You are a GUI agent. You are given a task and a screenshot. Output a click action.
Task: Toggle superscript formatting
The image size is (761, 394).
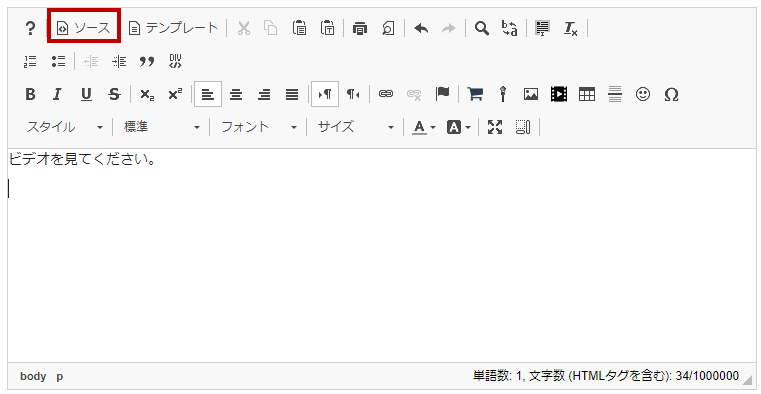175,94
